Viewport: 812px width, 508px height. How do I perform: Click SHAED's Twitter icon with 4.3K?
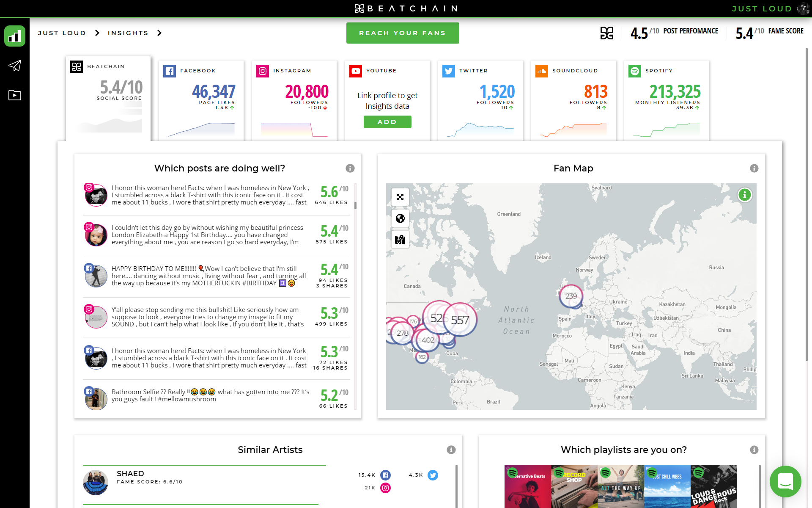[x=433, y=475]
